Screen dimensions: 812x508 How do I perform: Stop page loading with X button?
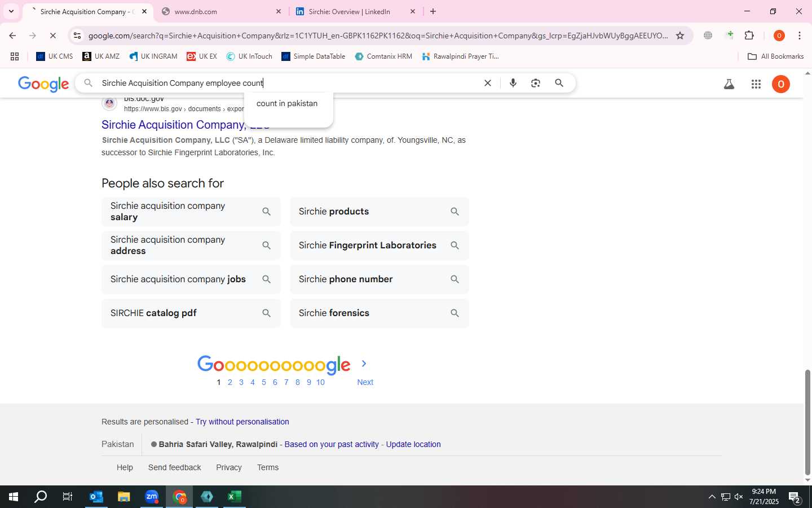click(x=53, y=36)
